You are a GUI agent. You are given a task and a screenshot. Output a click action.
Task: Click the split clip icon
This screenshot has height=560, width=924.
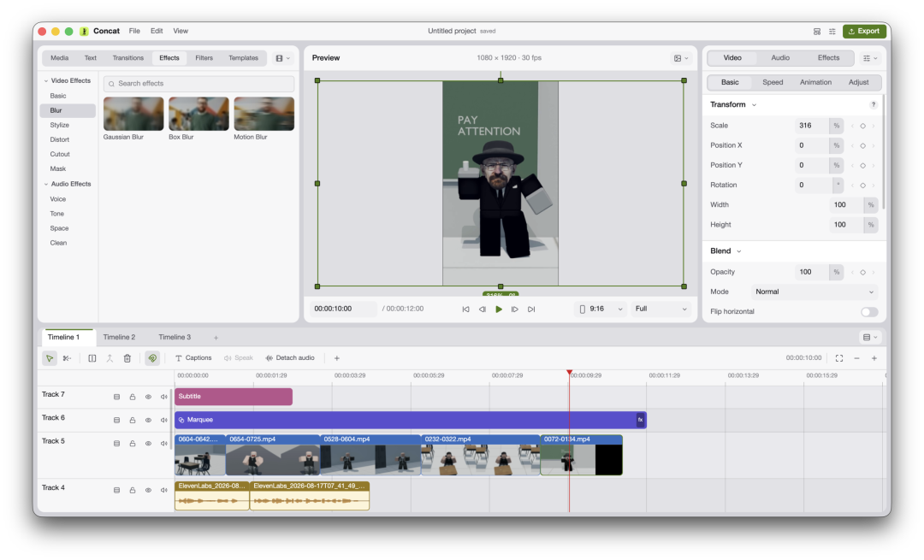coord(92,358)
